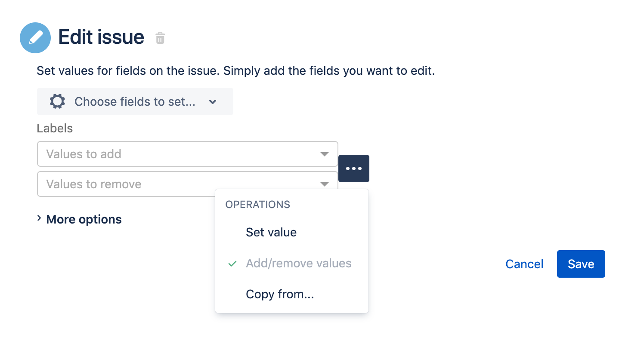Click the Edit issue heading
644x337 pixels.
(101, 37)
